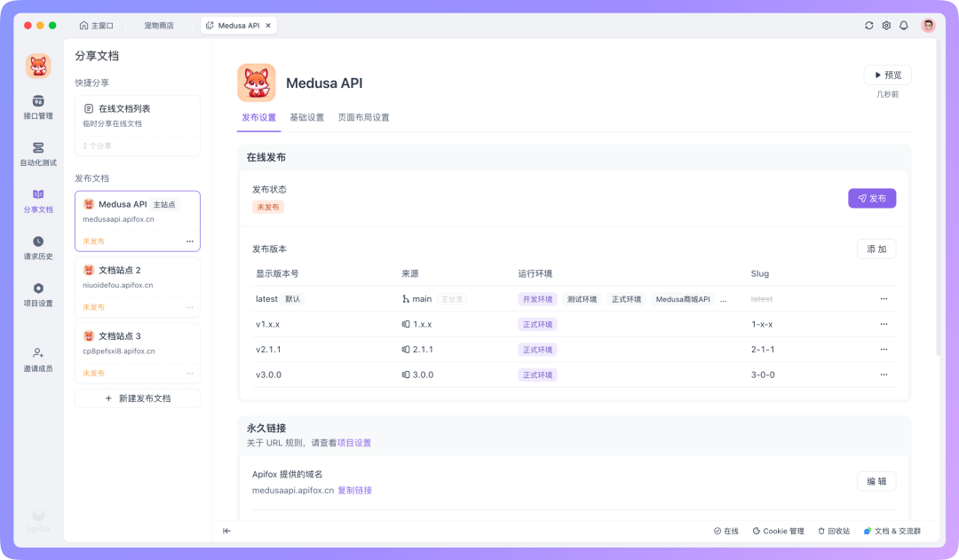Open 项目设置 from the sidebar
The image size is (959, 560).
[x=37, y=296]
